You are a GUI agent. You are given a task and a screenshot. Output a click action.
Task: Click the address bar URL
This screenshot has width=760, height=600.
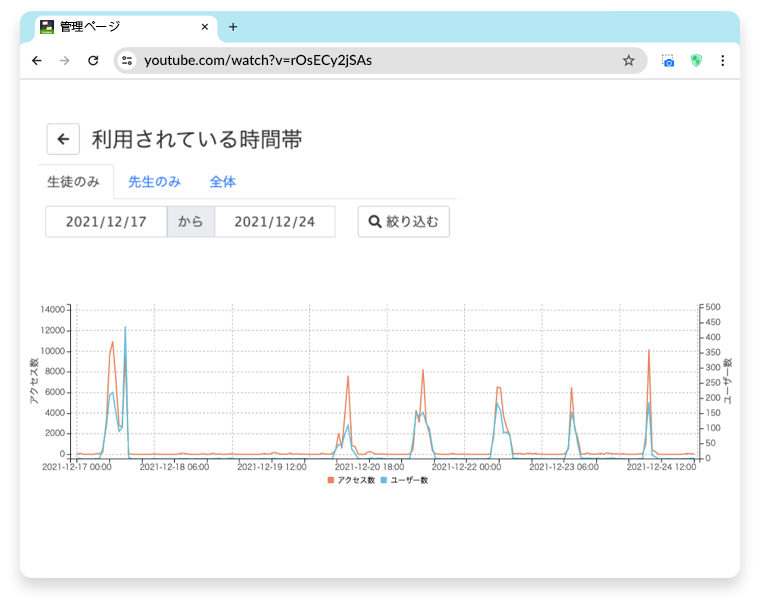258,61
